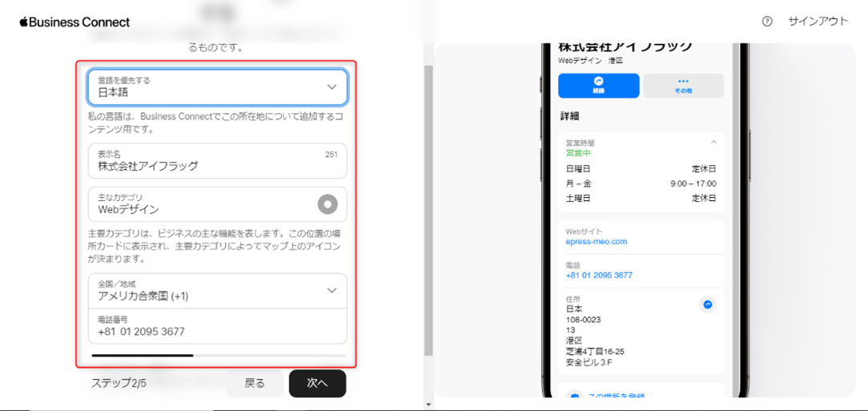The width and height of the screenshot is (868, 411).
Task: Click the page scrollbar down arrow
Action: [x=428, y=405]
